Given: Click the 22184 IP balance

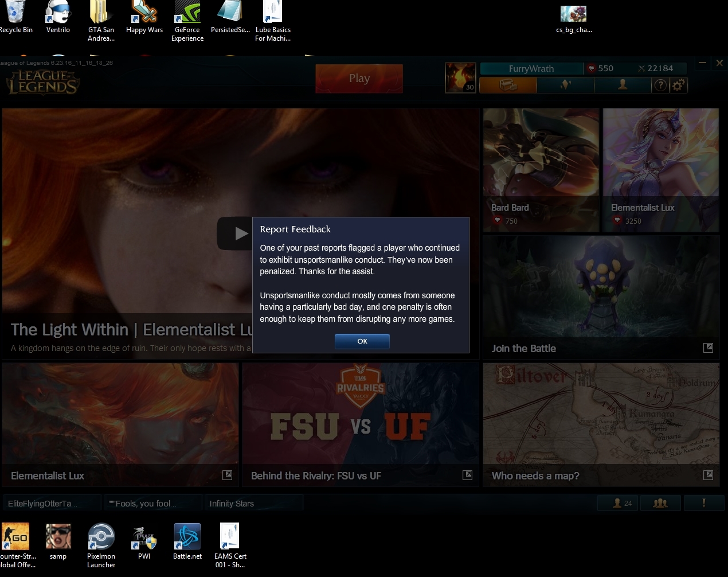Looking at the screenshot, I should (655, 68).
